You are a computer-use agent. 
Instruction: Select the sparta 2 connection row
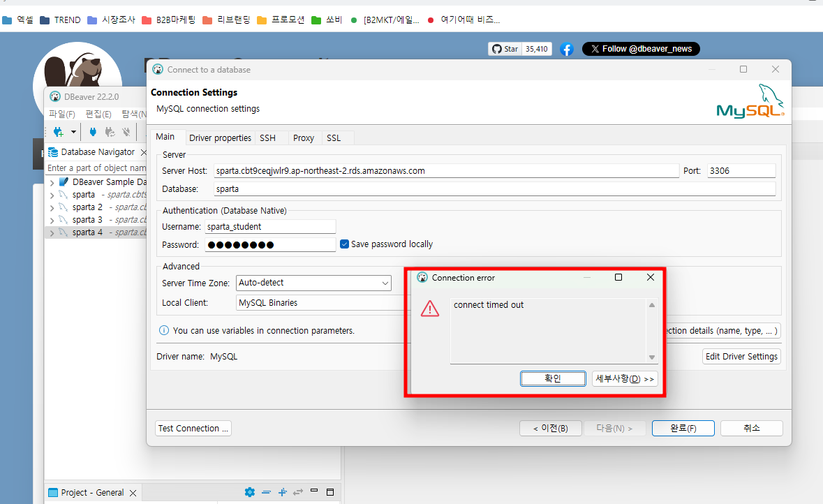coord(96,207)
